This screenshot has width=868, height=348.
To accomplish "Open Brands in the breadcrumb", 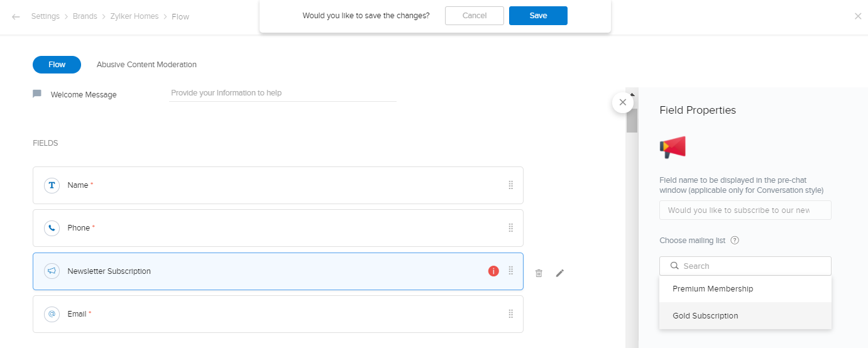I will pyautogui.click(x=84, y=16).
